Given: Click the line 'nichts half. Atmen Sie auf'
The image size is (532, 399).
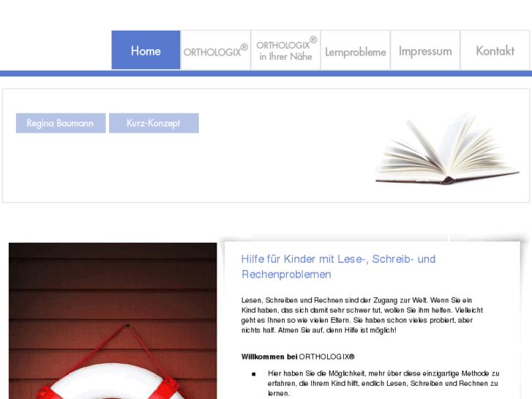Looking at the screenshot, I should point(318,330).
